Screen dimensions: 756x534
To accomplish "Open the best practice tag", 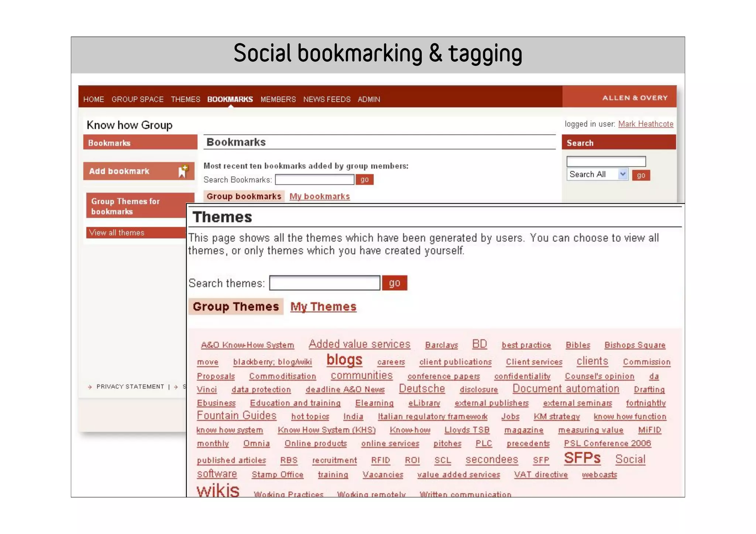I will (x=526, y=345).
